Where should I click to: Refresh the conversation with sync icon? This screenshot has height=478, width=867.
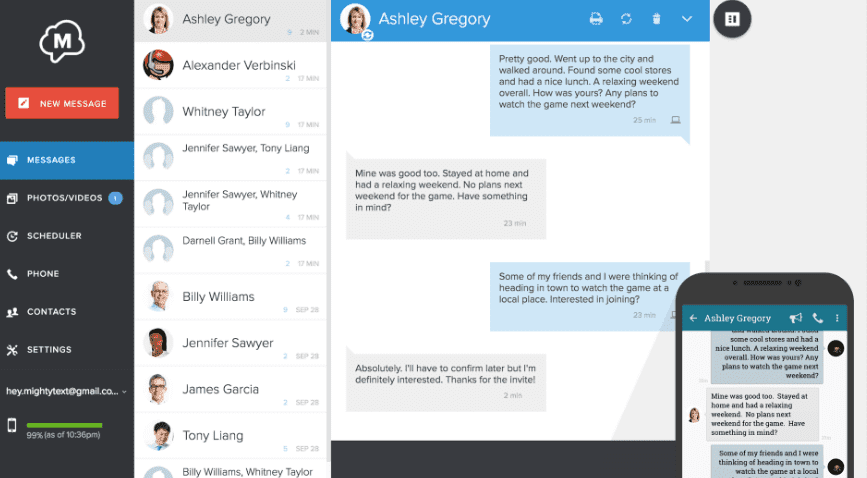(x=626, y=19)
